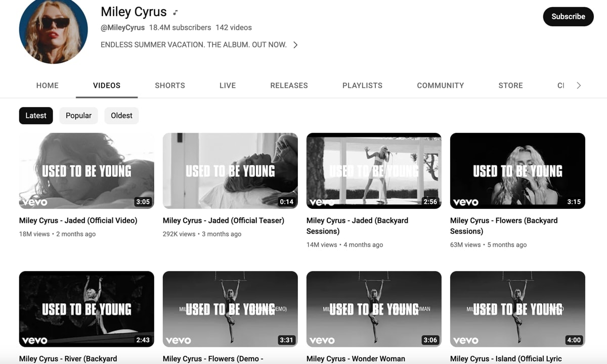
Task: Click the 'ENDLESS SUMMER VACATION' description text
Action: [x=194, y=45]
